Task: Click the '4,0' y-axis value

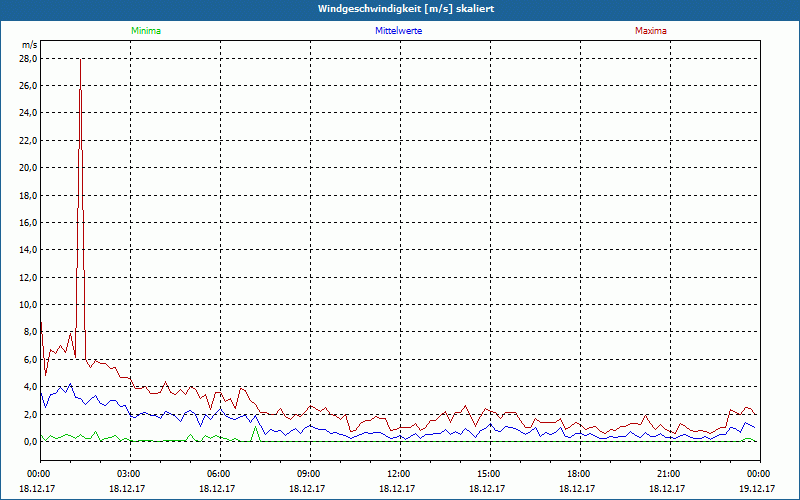Action: 31,387
